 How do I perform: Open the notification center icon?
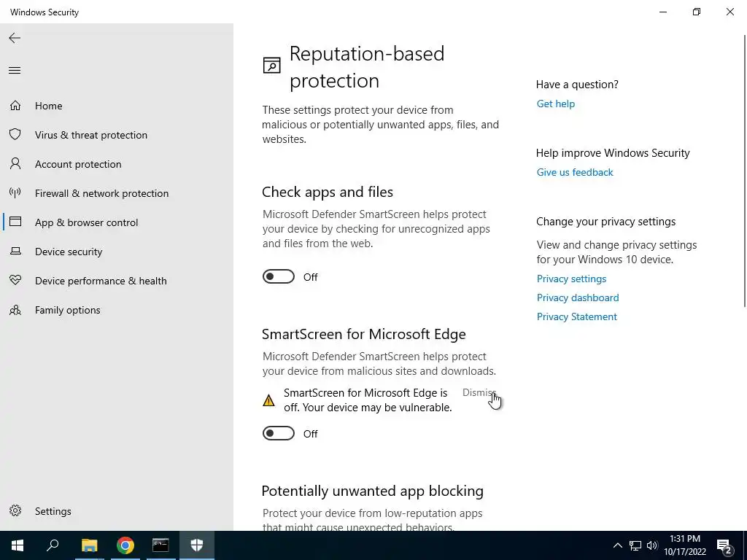click(724, 545)
